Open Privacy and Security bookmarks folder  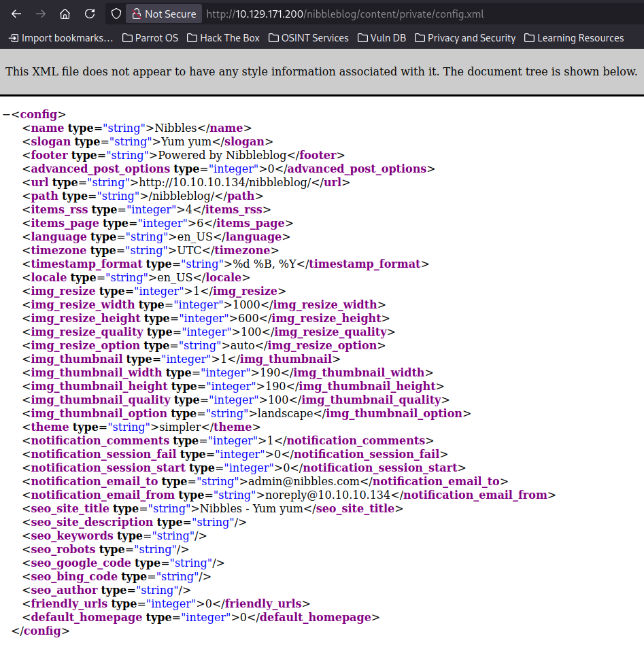pos(464,38)
